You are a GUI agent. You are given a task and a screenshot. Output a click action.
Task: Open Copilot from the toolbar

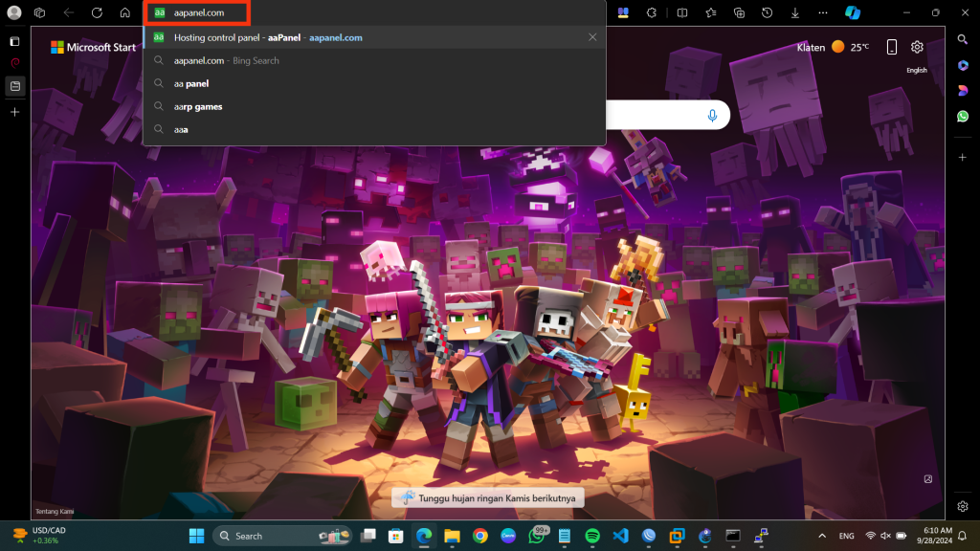[x=852, y=12]
